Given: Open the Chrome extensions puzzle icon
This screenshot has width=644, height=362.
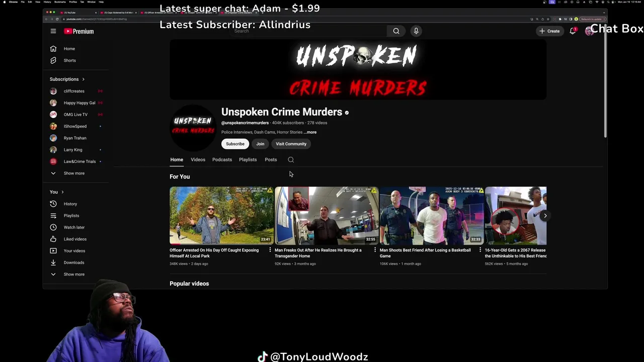Looking at the screenshot, I should click(x=560, y=19).
